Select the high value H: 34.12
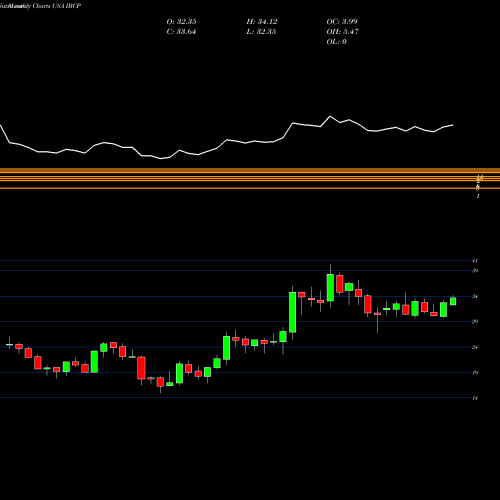The width and height of the screenshot is (500, 500). tap(262, 22)
